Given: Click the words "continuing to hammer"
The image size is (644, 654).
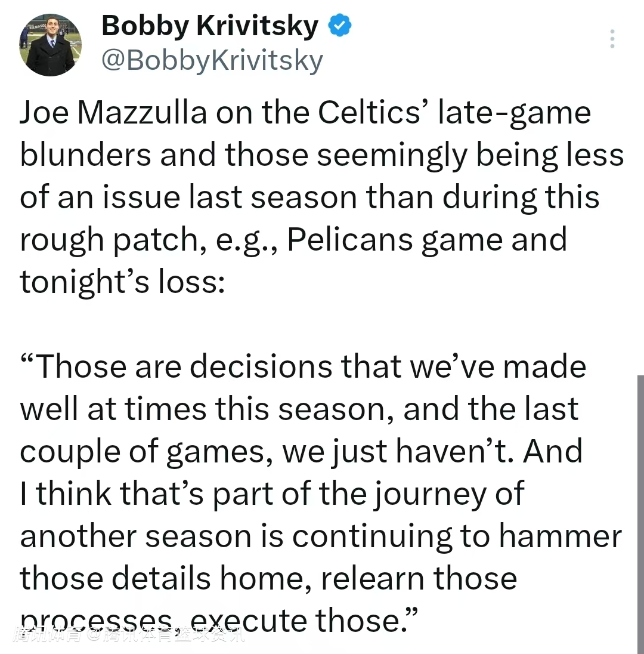Looking at the screenshot, I should 457,536.
